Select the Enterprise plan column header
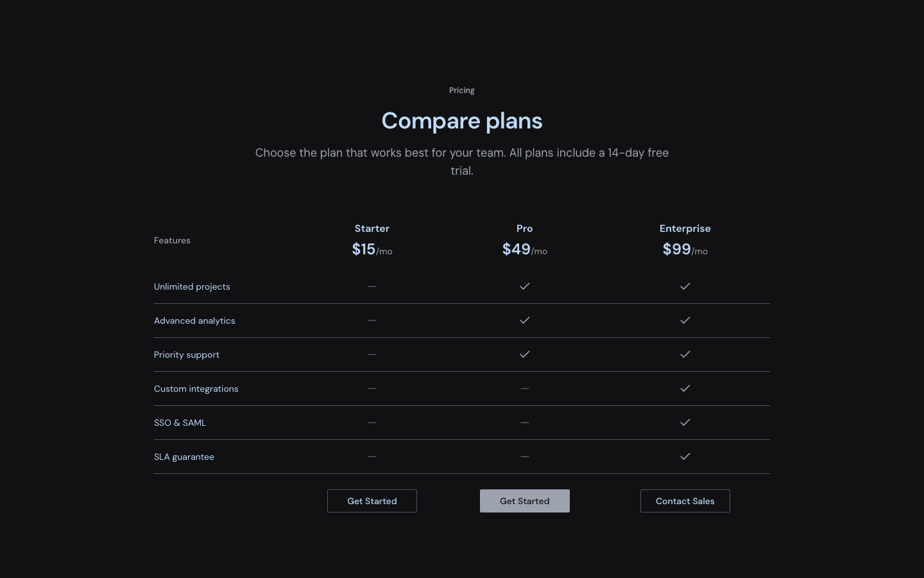Image resolution: width=924 pixels, height=578 pixels. click(685, 229)
